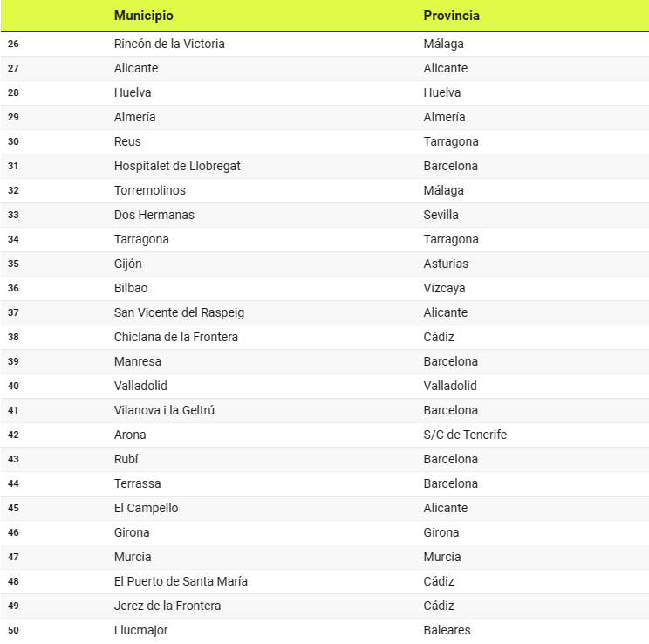Click El Puerto de Santa María
649x644 pixels.
click(181, 581)
